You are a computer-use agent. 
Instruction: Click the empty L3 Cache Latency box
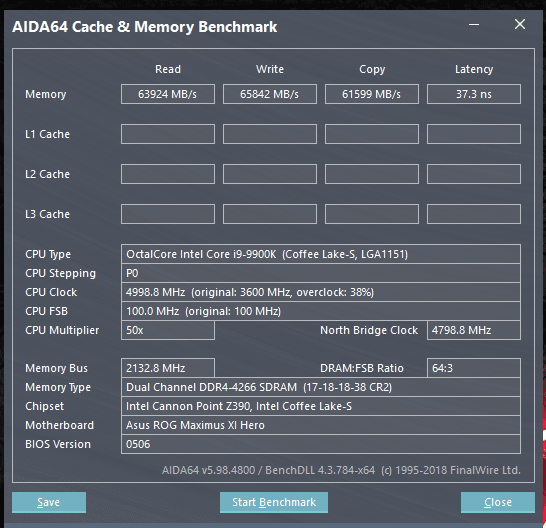pos(474,214)
